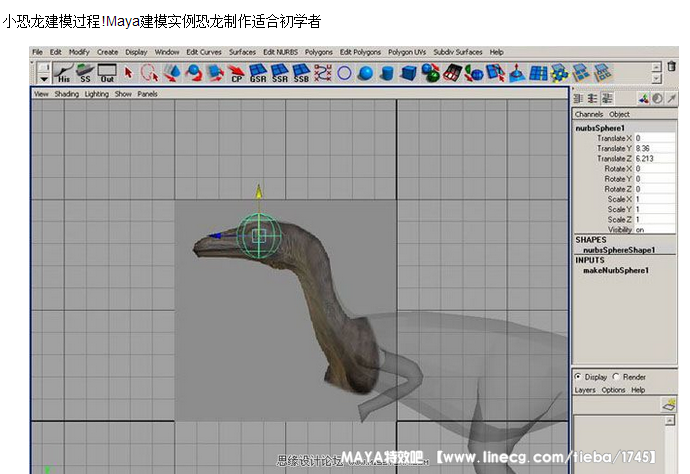Click the GSR shelf icon
The height and width of the screenshot is (474, 690).
tap(258, 73)
